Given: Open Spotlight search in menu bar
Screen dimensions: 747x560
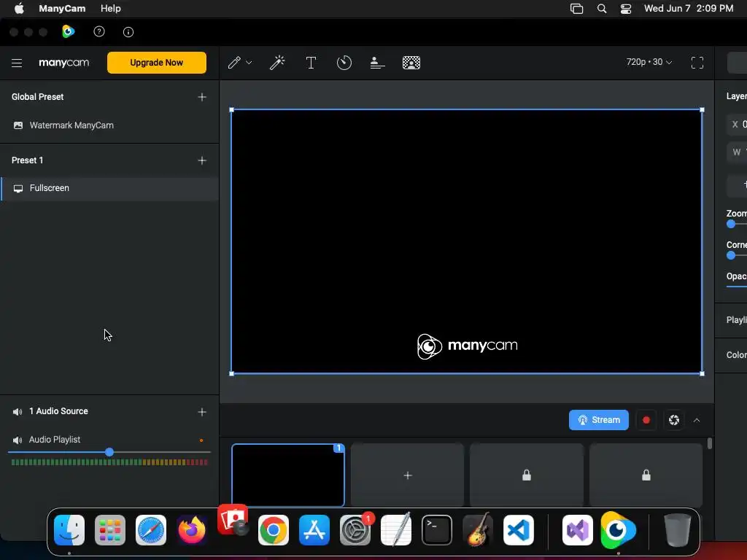Looking at the screenshot, I should pyautogui.click(x=602, y=9).
